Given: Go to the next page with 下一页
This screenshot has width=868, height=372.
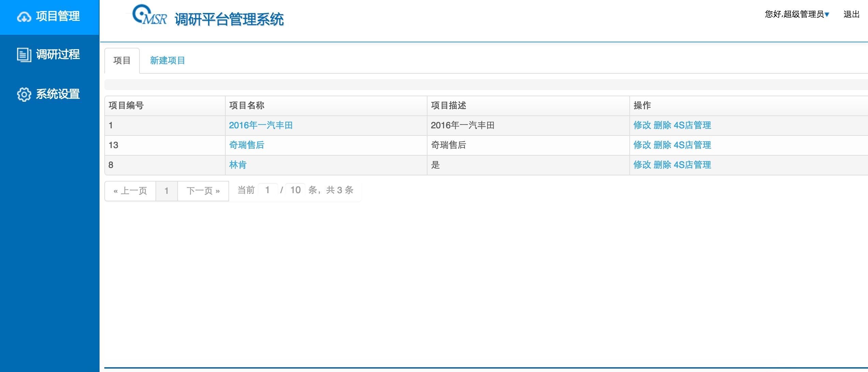Looking at the screenshot, I should point(203,191).
